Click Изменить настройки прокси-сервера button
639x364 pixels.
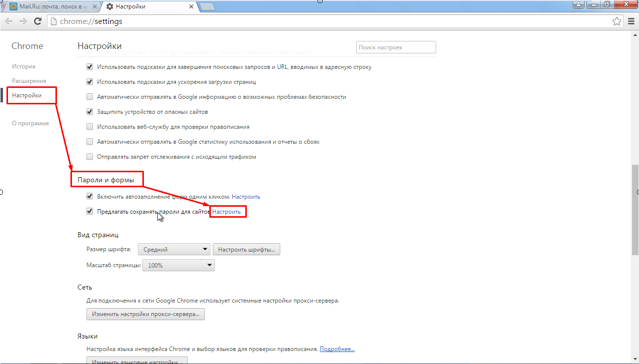click(x=145, y=314)
